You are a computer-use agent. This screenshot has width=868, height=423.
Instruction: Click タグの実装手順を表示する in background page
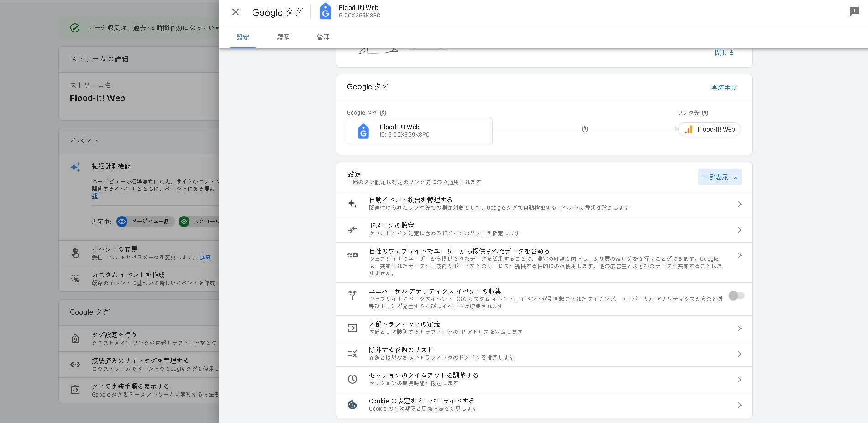(x=131, y=386)
